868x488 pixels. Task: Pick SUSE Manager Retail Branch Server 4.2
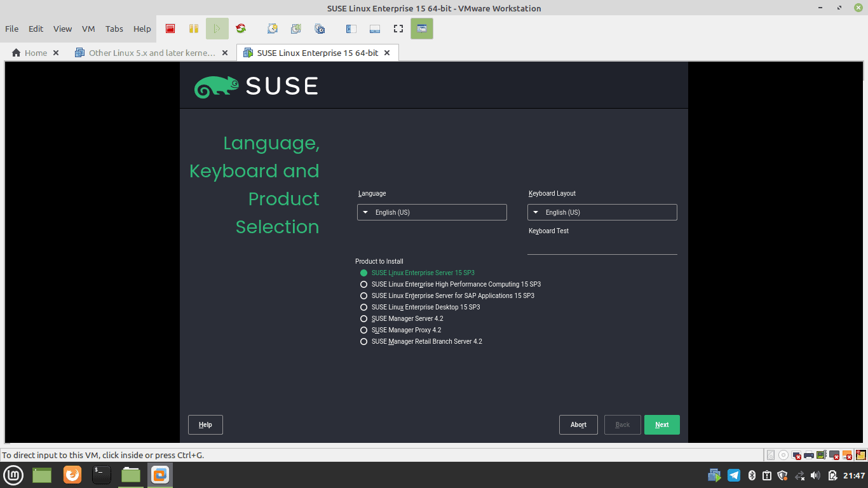(x=421, y=341)
